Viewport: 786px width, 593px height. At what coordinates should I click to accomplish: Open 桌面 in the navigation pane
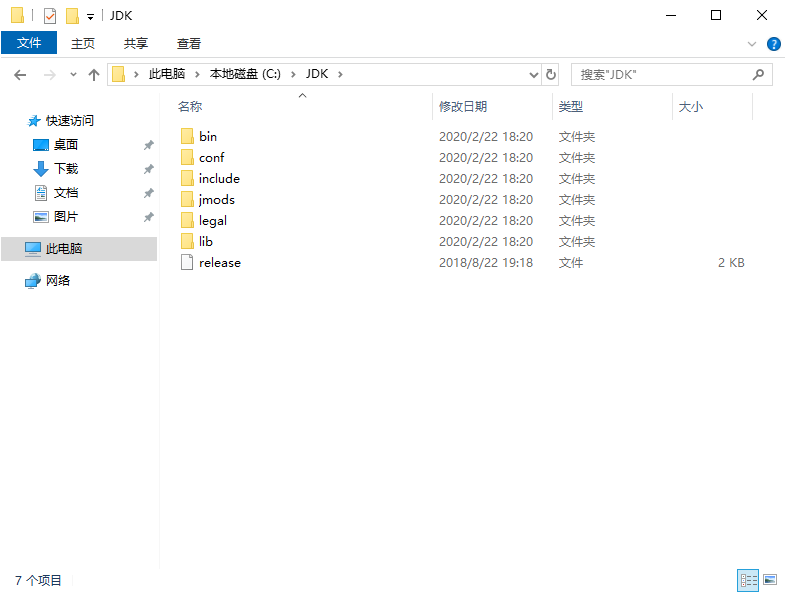point(66,145)
